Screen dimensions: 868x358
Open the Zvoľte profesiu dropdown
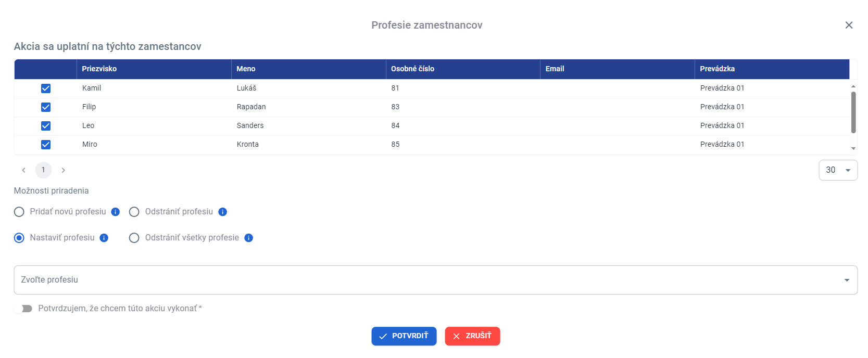pos(435,280)
